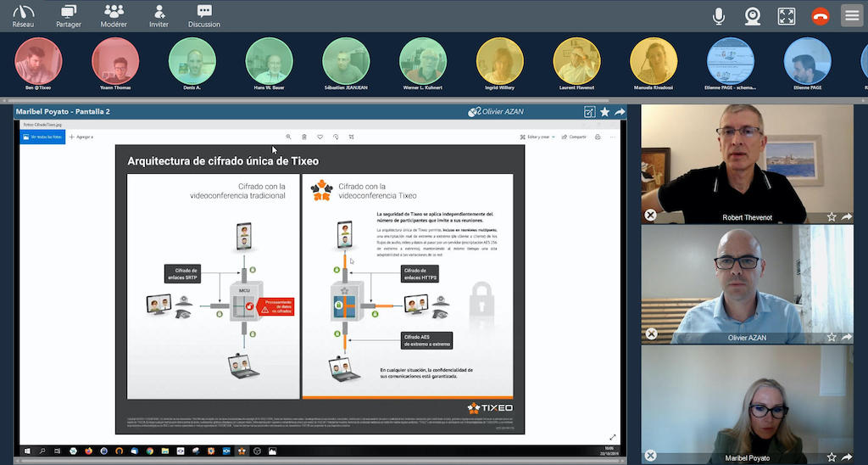The image size is (868, 465).
Task: Click annotate icon in shared screen header
Action: (x=589, y=112)
